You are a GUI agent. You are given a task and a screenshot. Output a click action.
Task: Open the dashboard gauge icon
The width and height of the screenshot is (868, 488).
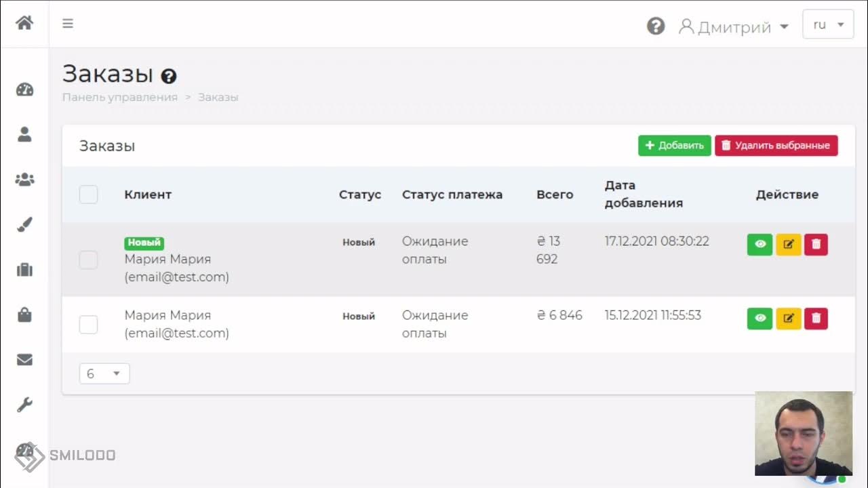coord(24,89)
